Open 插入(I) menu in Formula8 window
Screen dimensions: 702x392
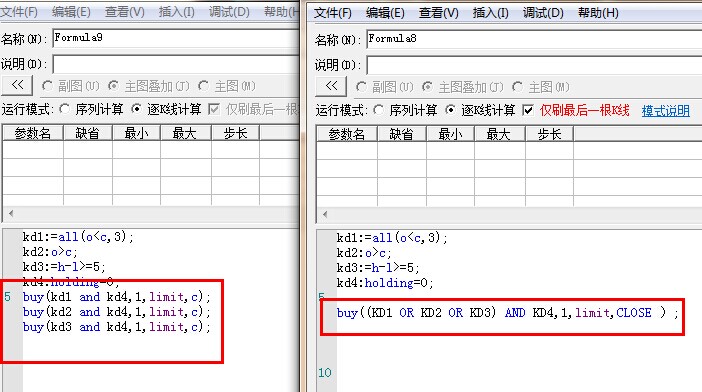490,13
